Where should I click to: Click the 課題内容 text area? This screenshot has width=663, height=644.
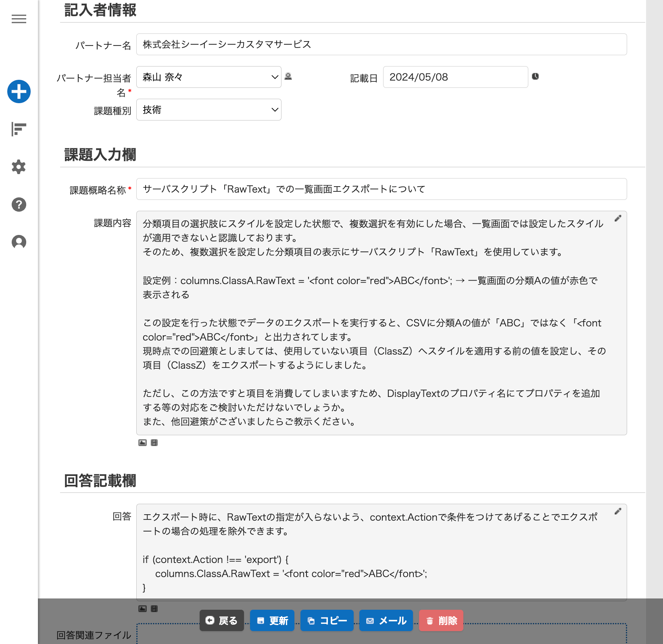pos(382,323)
